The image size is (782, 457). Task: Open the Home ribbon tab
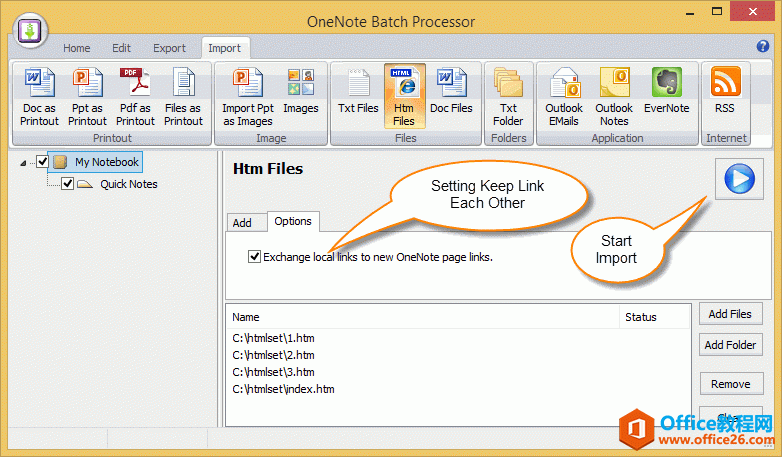(x=77, y=48)
